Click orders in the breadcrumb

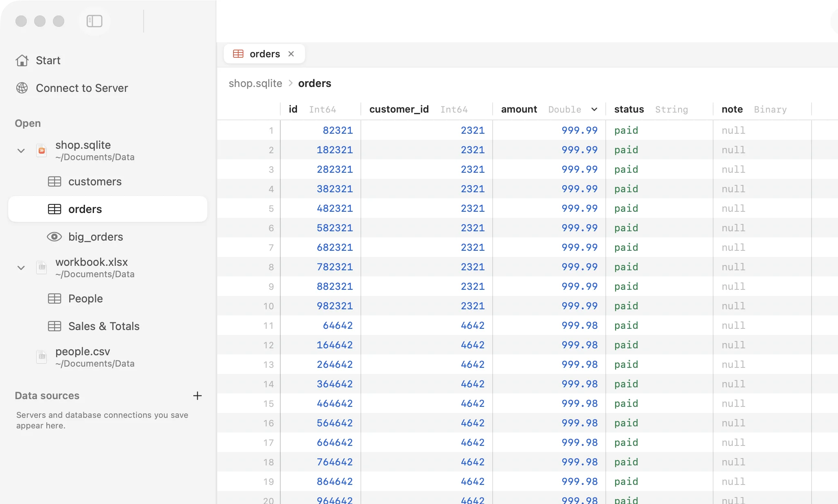[x=314, y=83]
